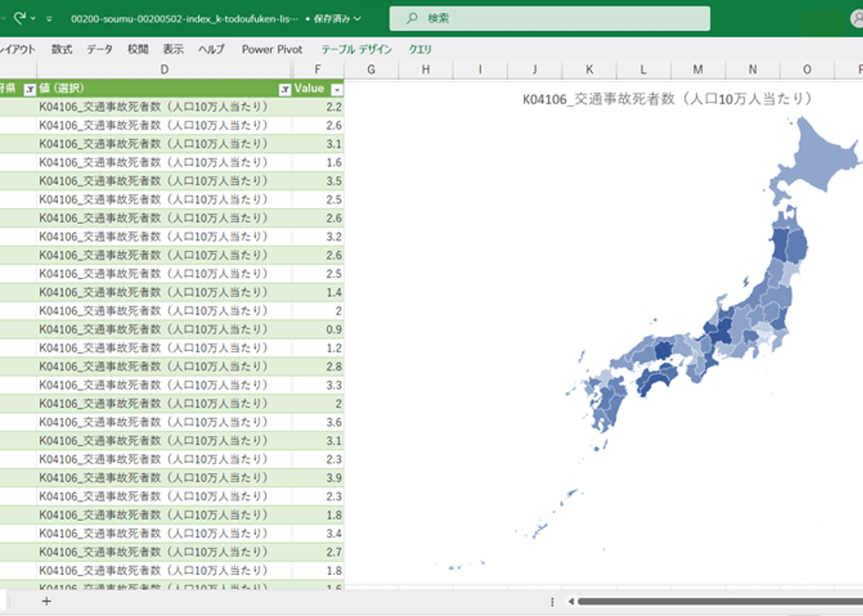Open the Value column filter dropdown

pos(337,90)
